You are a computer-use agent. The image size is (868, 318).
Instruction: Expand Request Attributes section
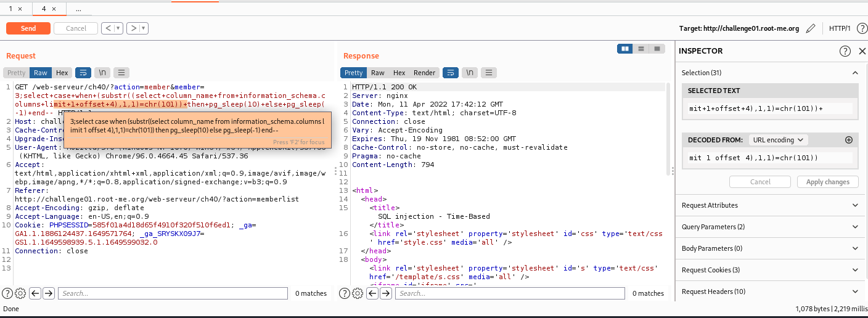(771, 205)
